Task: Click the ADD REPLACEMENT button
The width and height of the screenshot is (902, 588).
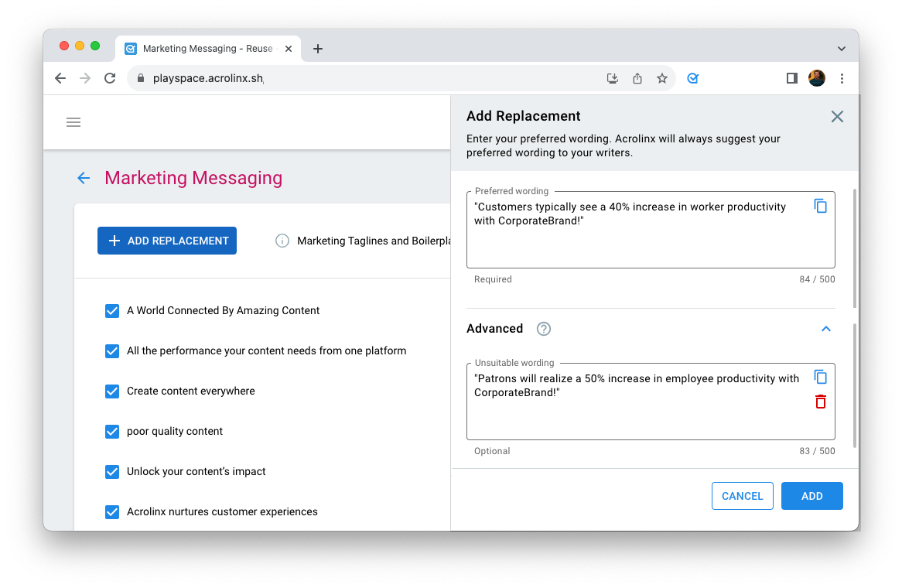Action: coord(167,241)
